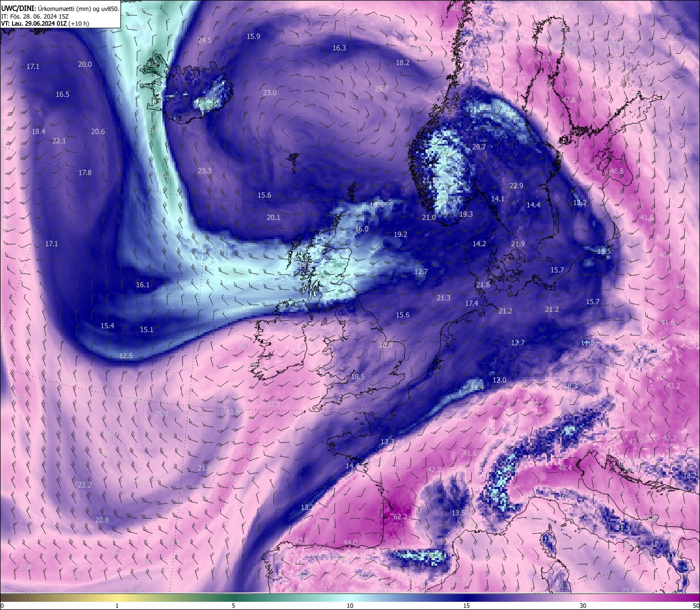
Task: Click the 19.2 value label
Action: (400, 234)
